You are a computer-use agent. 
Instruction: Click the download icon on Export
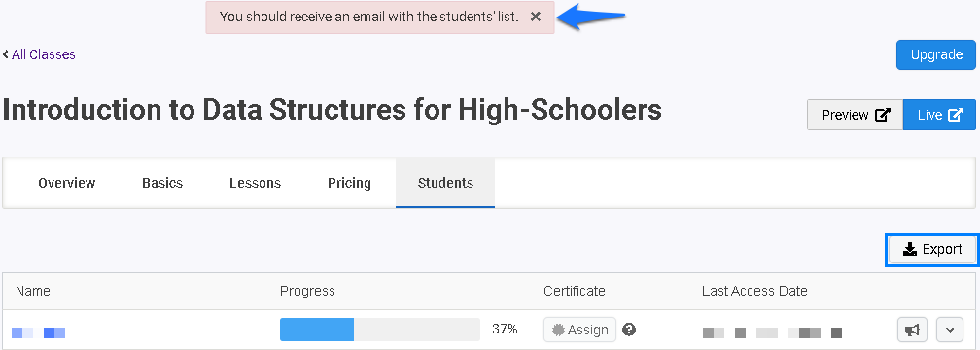910,250
